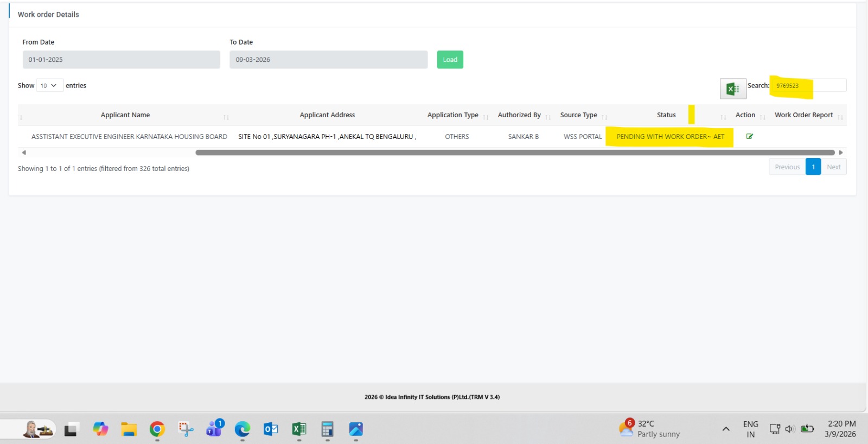
Task: Open the Photos app from the taskbar
Action: (356, 429)
